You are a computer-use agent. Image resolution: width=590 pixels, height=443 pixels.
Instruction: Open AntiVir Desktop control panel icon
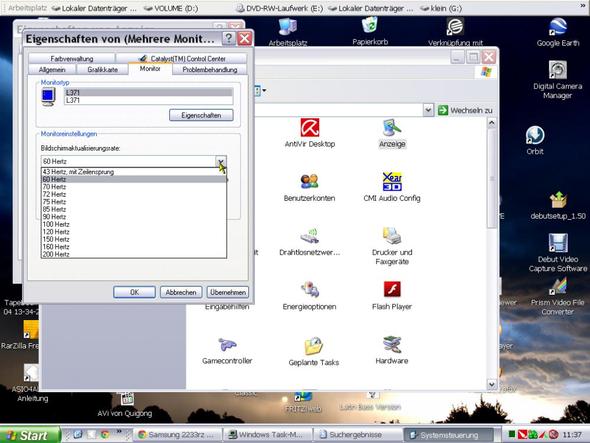pyautogui.click(x=310, y=132)
